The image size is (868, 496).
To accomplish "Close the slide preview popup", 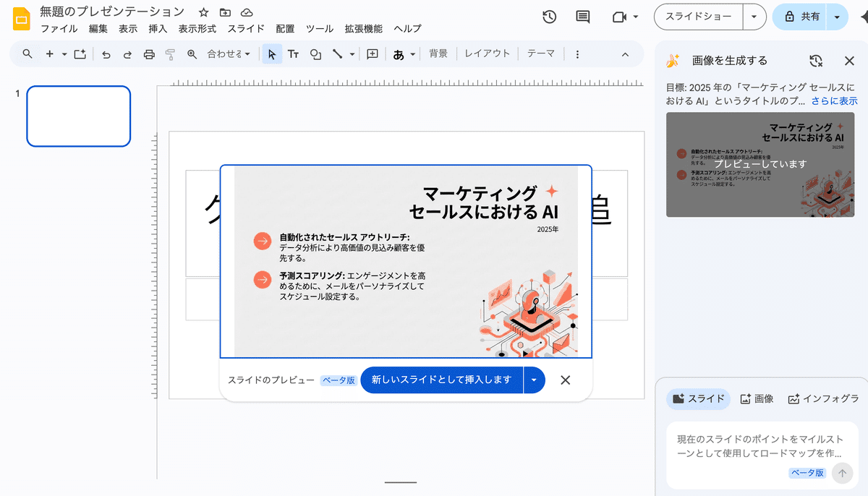I will 566,380.
